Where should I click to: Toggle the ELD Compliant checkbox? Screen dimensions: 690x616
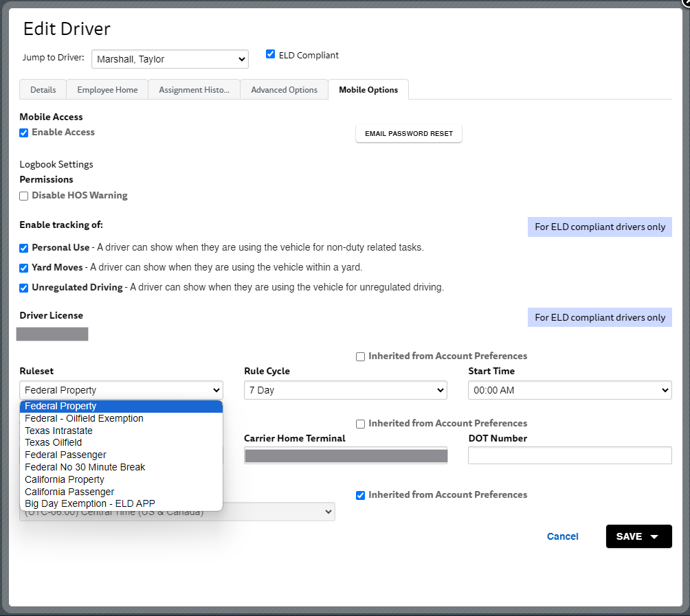[271, 54]
